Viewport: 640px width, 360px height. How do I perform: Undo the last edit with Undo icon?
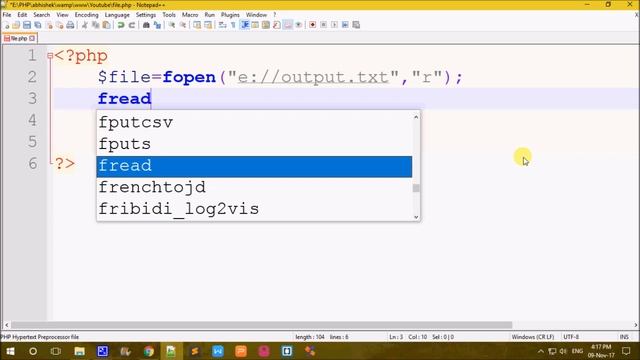[x=121, y=25]
